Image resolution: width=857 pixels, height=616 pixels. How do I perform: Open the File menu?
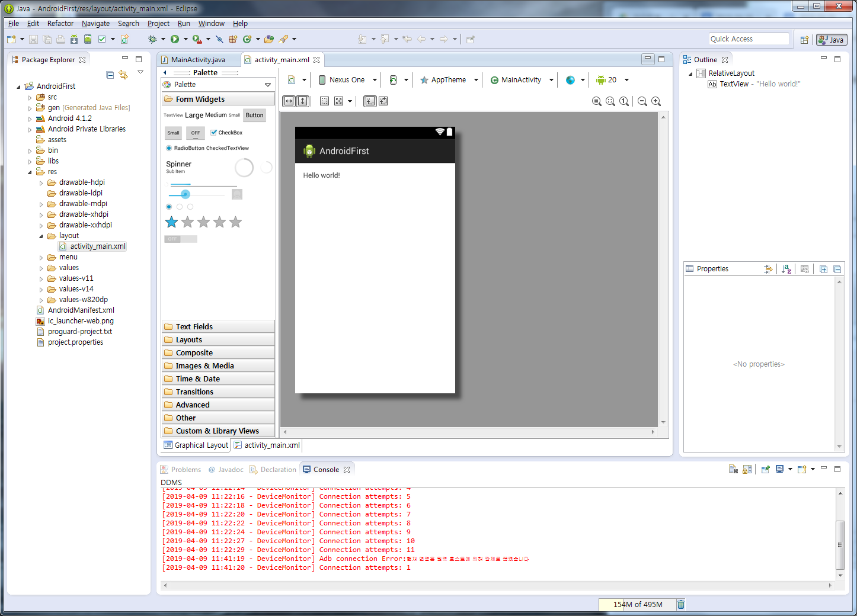pyautogui.click(x=14, y=24)
